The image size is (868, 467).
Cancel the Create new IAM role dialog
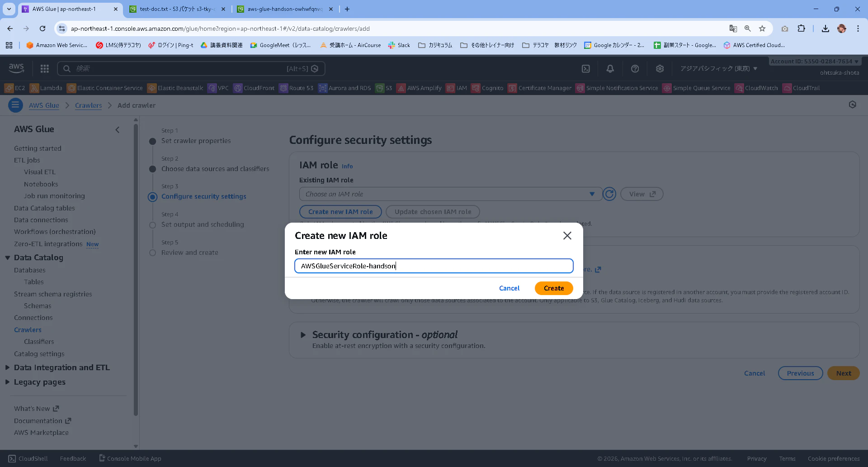pyautogui.click(x=509, y=288)
